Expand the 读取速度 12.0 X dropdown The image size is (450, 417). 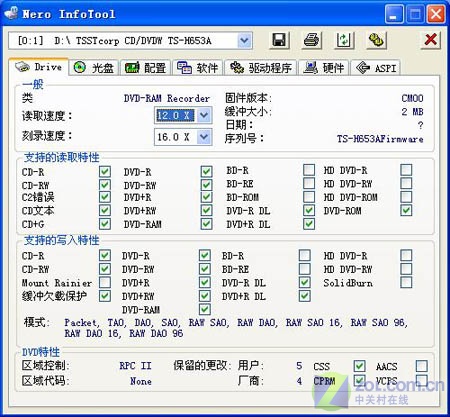pos(204,115)
